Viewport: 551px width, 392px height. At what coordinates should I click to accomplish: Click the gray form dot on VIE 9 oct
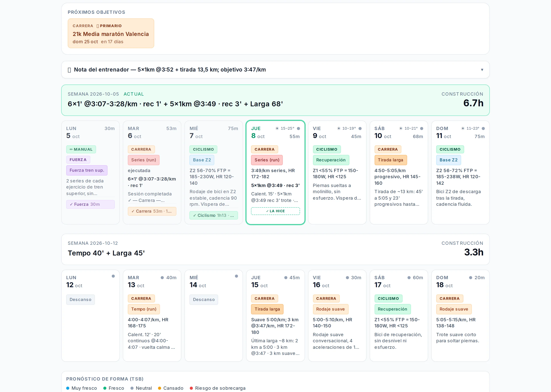(x=360, y=128)
